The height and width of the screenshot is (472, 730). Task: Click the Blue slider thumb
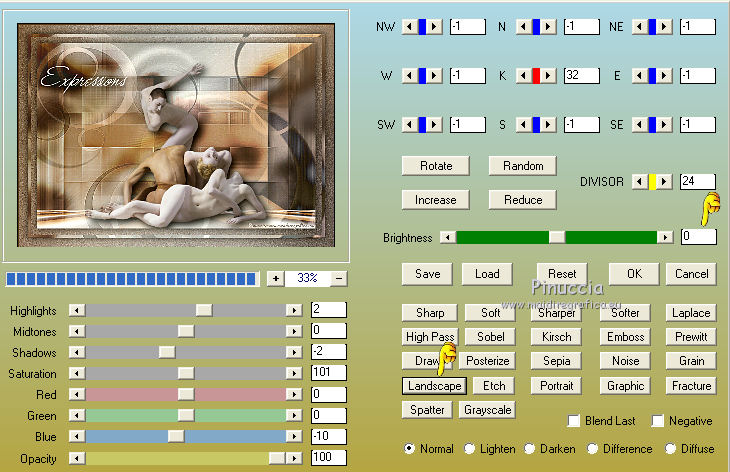pyautogui.click(x=176, y=436)
